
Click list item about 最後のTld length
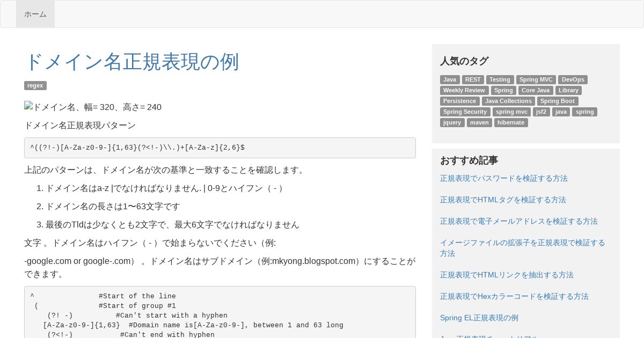(172, 225)
